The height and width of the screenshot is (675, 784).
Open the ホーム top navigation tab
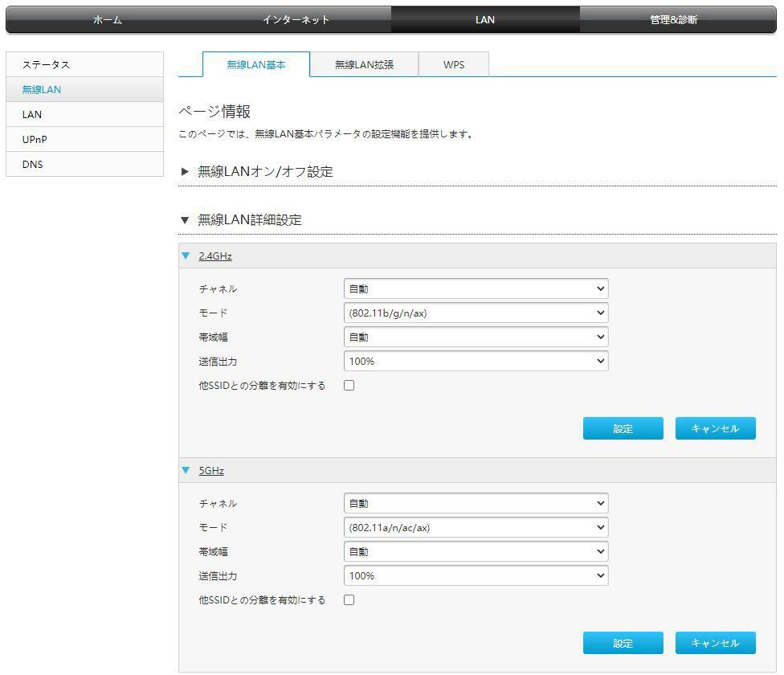tap(107, 20)
